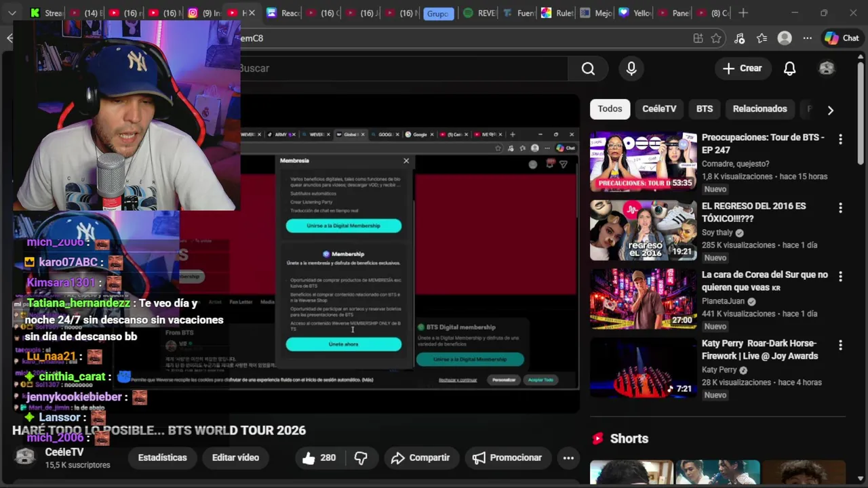Screen dimensions: 868x488
Task: Open the notifications bell
Action: 789,68
